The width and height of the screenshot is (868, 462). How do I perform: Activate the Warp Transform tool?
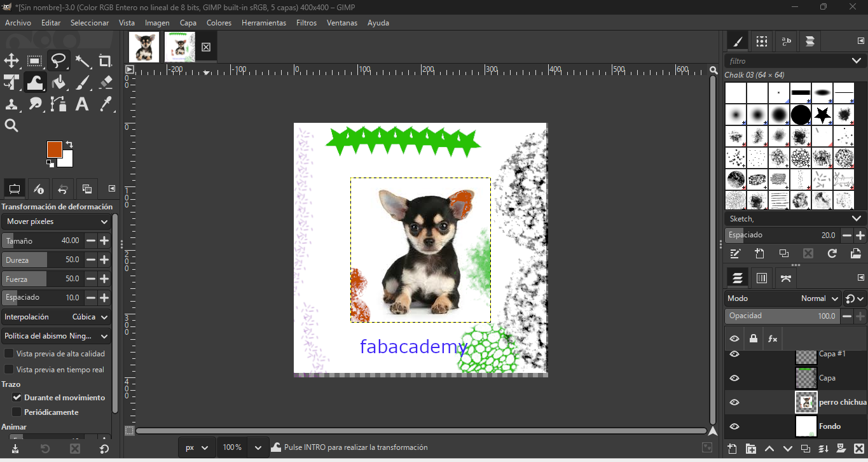pyautogui.click(x=35, y=82)
